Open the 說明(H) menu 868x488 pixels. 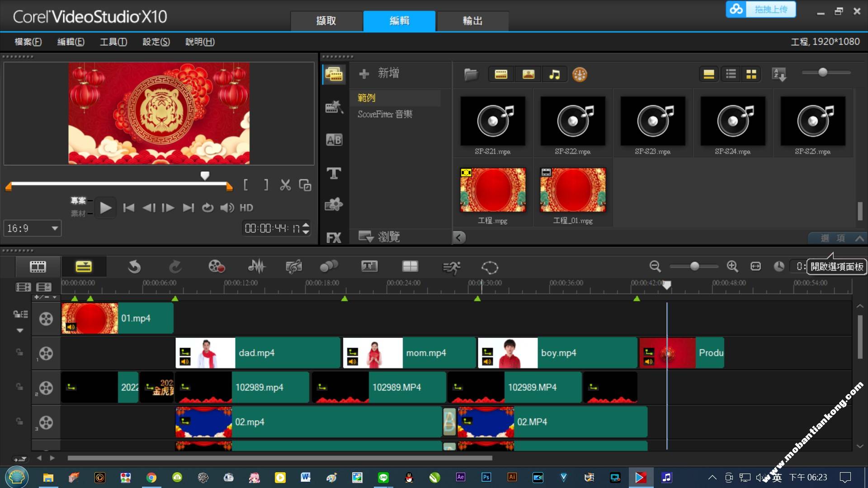(x=200, y=42)
